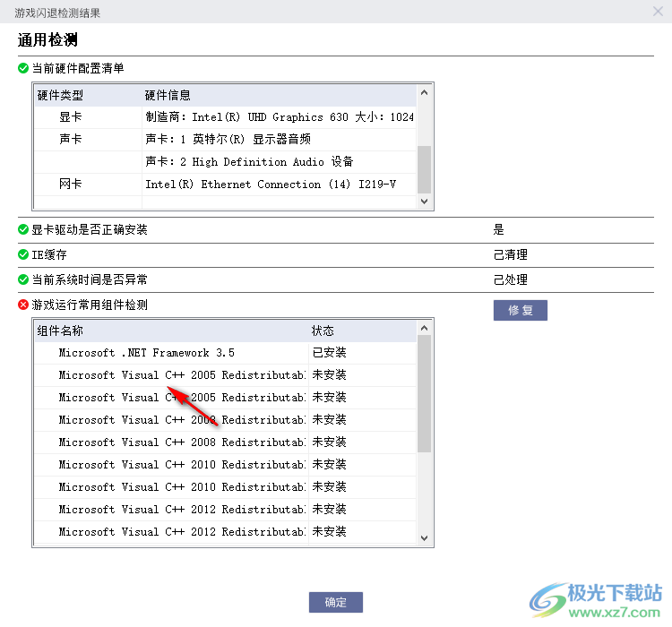Confirm with the 确定 button
This screenshot has width=672, height=627.
pos(336,602)
